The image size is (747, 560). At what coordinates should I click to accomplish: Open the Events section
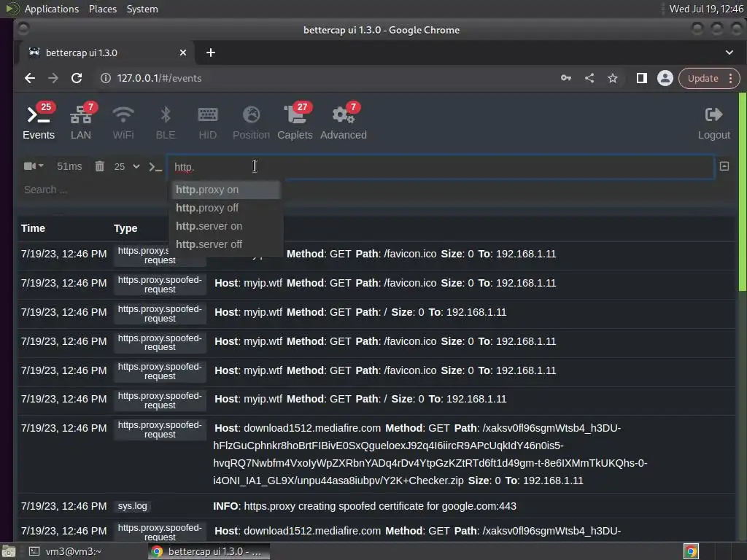39,122
